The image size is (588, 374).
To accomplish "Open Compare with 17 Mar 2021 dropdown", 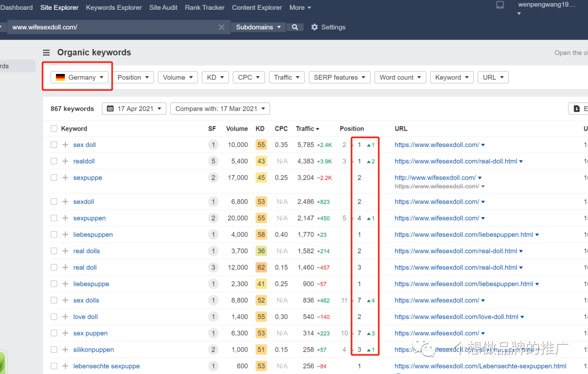I will pyautogui.click(x=220, y=109).
